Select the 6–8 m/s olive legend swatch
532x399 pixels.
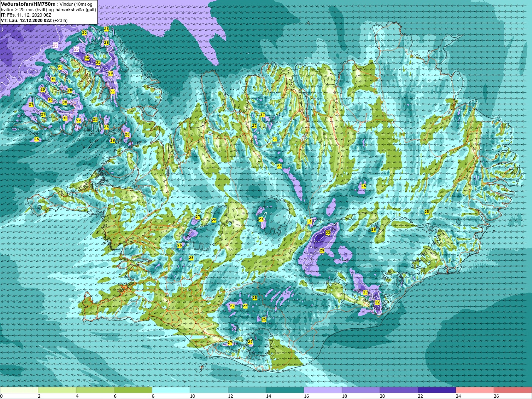click(x=133, y=390)
